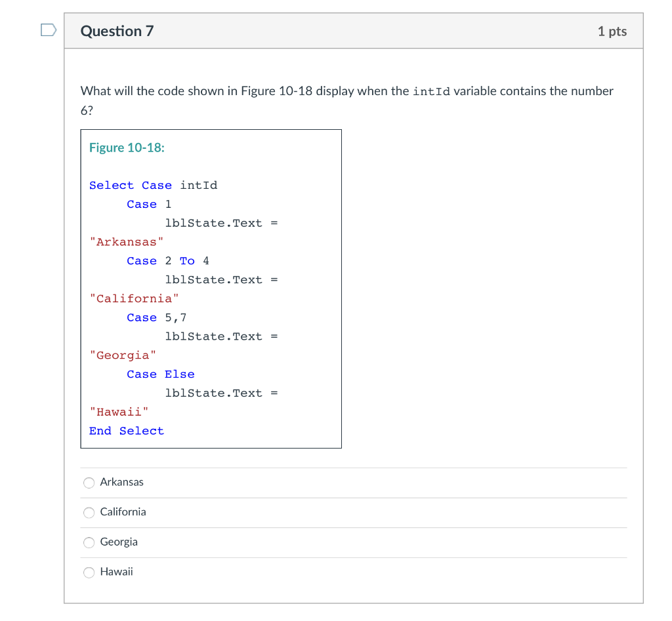Click the bookmark flag icon beside Question 7
Viewport: 672px width, 621px height.
(47, 30)
